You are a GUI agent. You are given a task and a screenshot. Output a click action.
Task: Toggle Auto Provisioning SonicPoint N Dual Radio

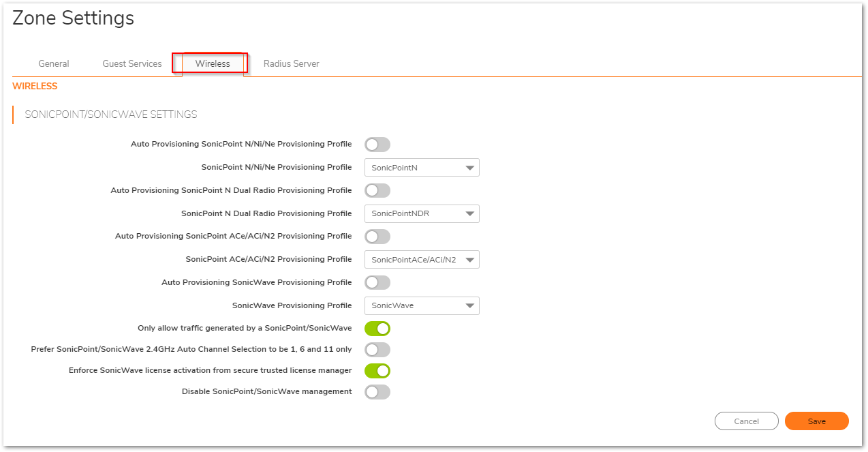(x=377, y=190)
